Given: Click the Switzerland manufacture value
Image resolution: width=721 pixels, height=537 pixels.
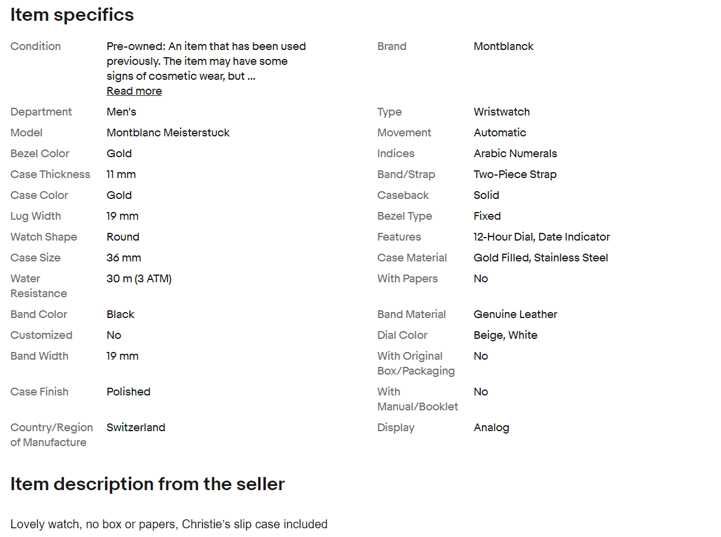Looking at the screenshot, I should (136, 428).
